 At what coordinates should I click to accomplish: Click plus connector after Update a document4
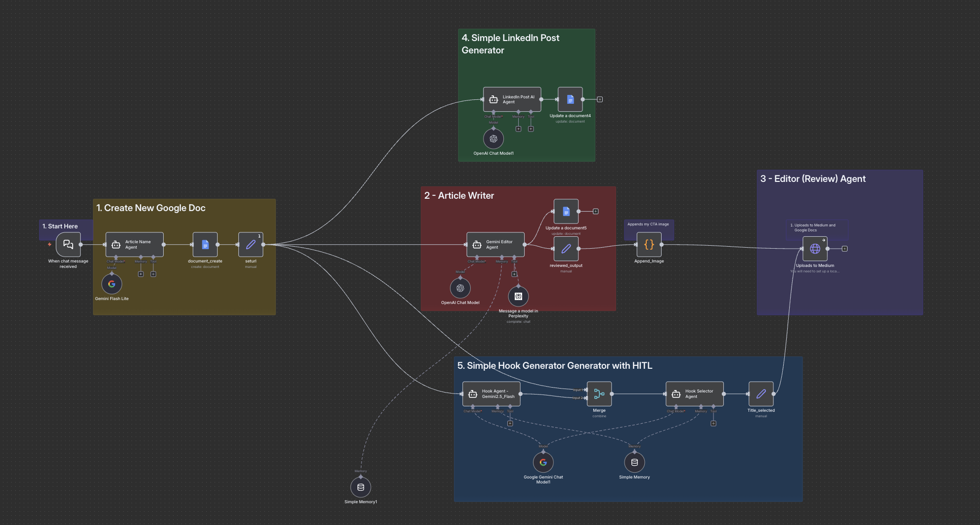click(x=599, y=98)
